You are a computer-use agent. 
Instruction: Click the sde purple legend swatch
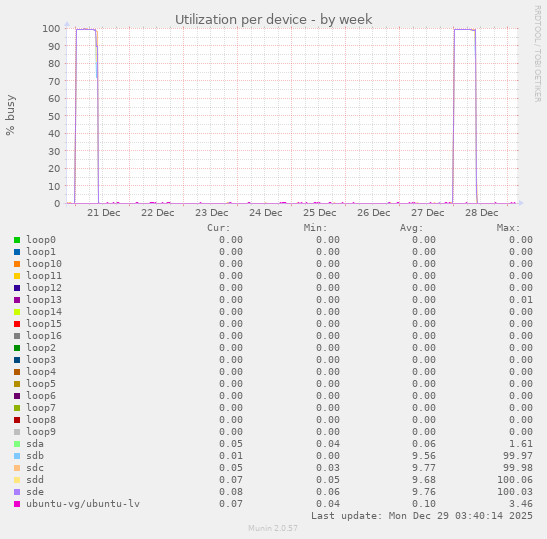tap(17, 492)
